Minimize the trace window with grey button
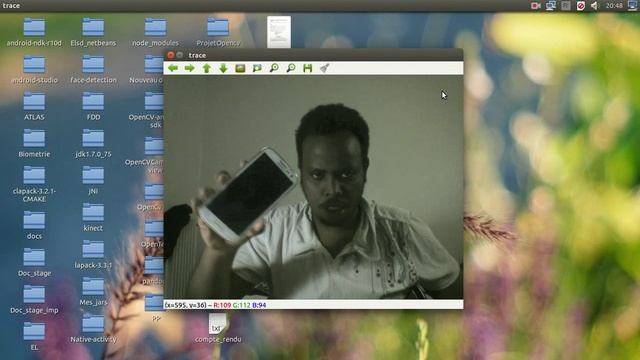Screen dimensions: 640x360 180,55
